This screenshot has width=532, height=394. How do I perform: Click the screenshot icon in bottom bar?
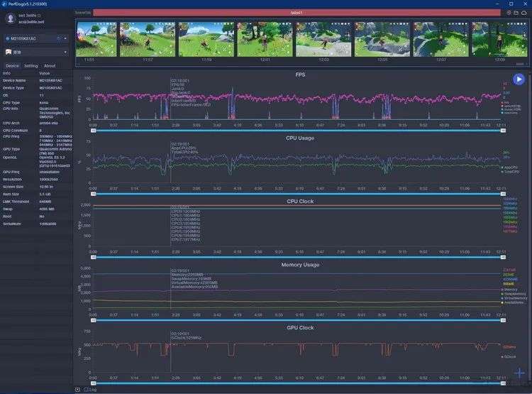(x=77, y=390)
